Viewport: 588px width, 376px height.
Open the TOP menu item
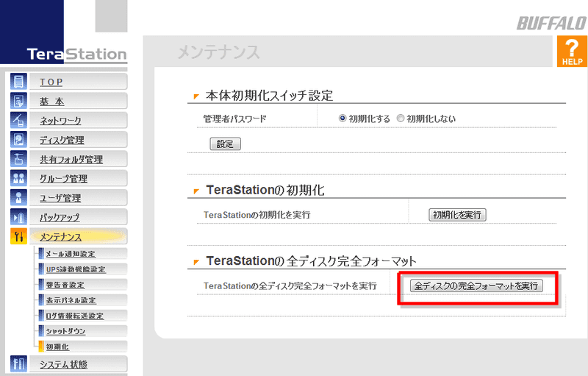click(79, 82)
